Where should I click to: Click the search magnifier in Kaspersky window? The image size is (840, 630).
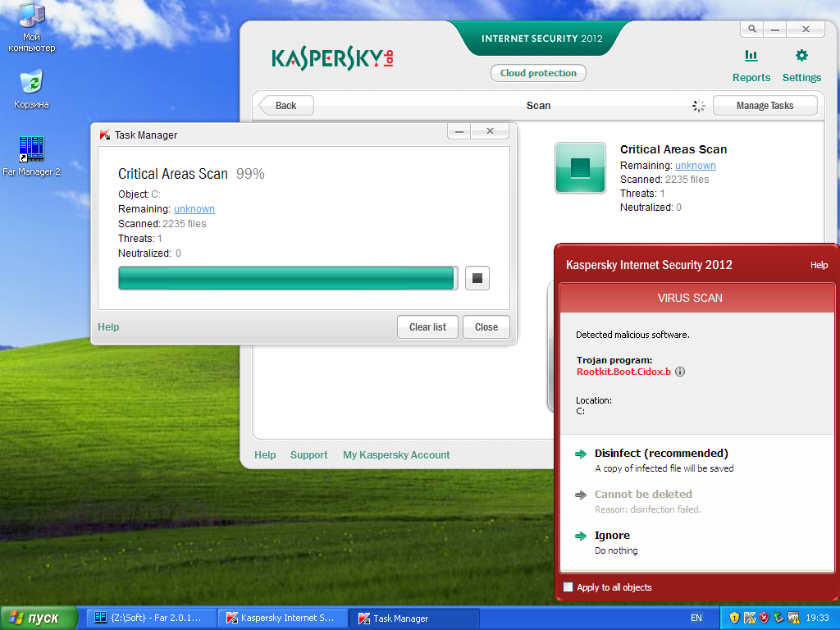tap(752, 29)
